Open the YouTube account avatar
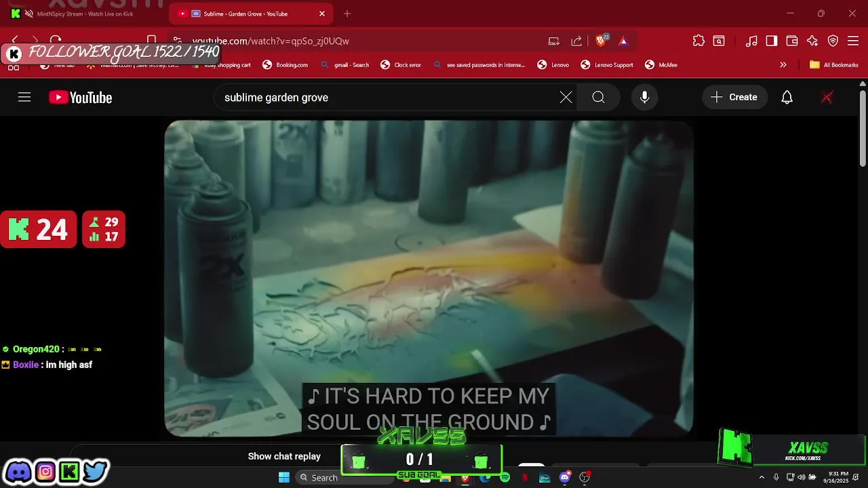Viewport: 868px width, 488px height. (x=827, y=98)
